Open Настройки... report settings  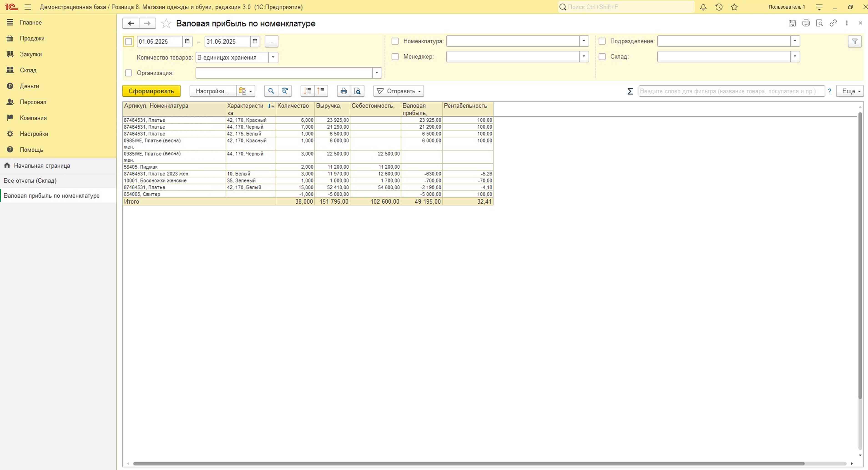point(213,91)
